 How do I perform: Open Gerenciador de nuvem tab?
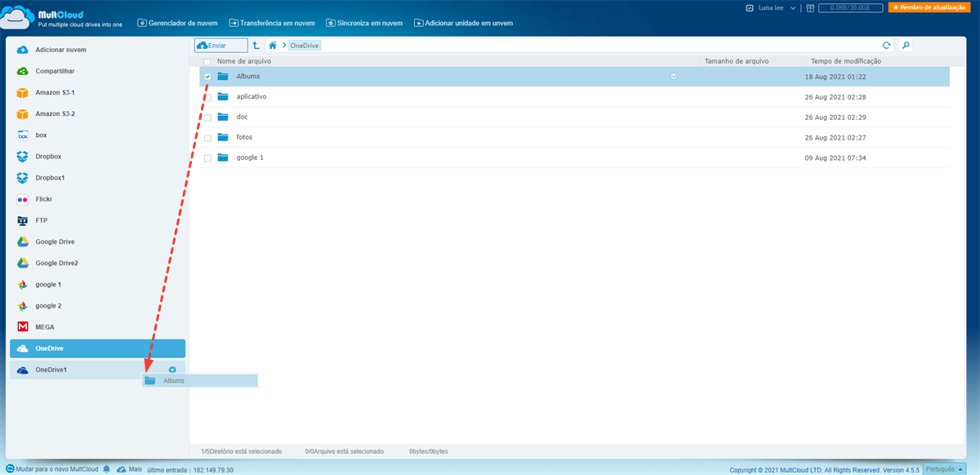[x=177, y=23]
